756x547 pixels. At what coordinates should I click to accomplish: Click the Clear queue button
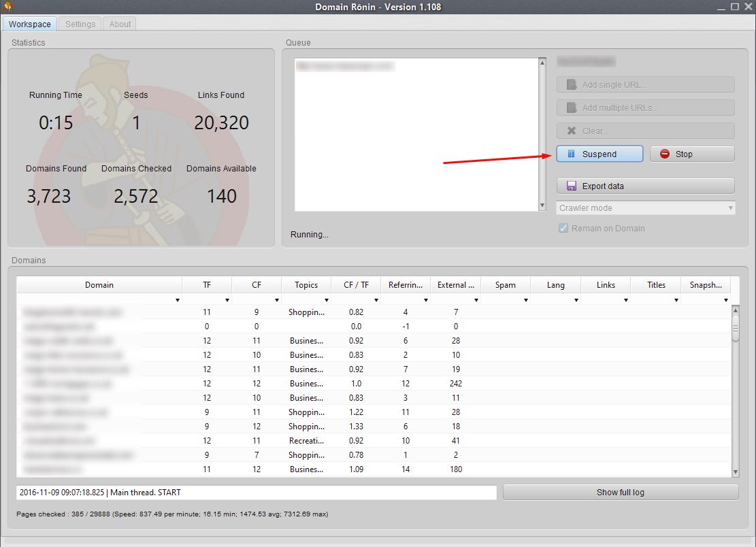click(x=645, y=131)
